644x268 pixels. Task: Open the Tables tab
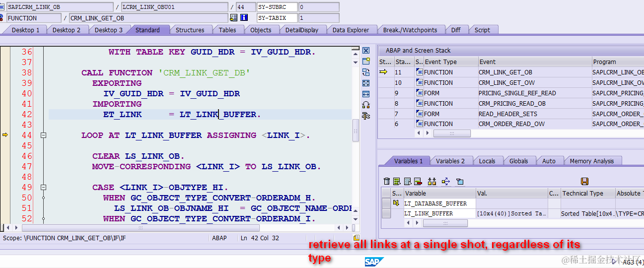click(228, 30)
